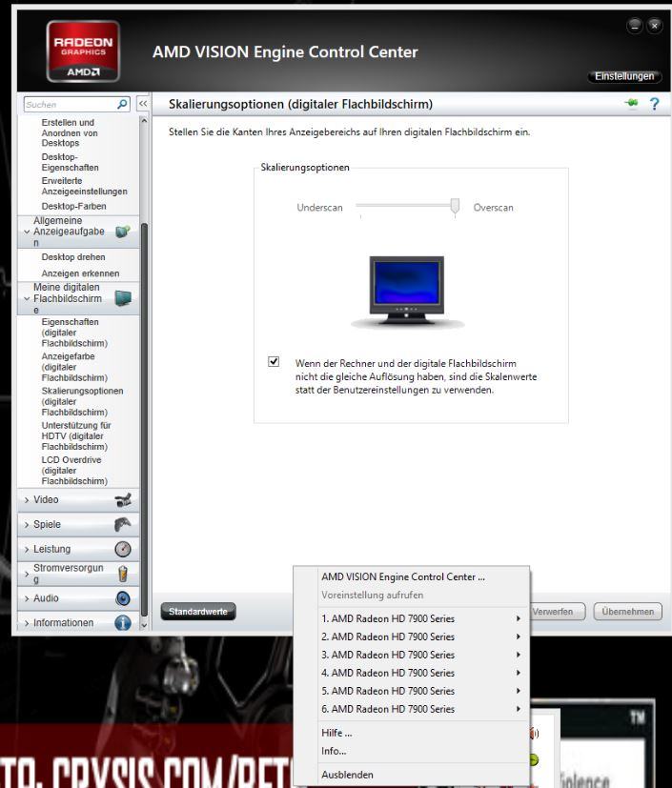The image size is (672, 788).
Task: Click the Underscan/Overscan slider handle
Action: pyautogui.click(x=455, y=206)
